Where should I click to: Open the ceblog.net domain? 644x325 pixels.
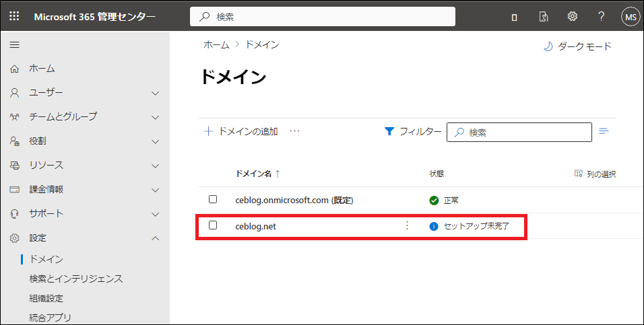[255, 226]
